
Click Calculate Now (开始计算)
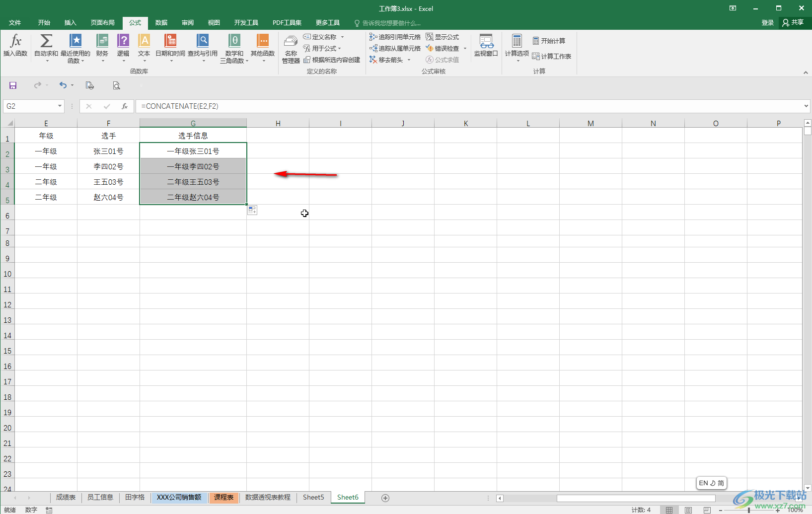549,41
